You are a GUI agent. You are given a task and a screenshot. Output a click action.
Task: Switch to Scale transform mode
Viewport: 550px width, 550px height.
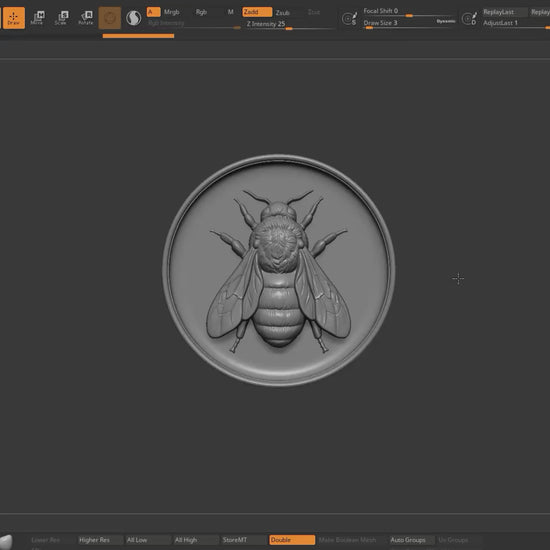pos(61,18)
